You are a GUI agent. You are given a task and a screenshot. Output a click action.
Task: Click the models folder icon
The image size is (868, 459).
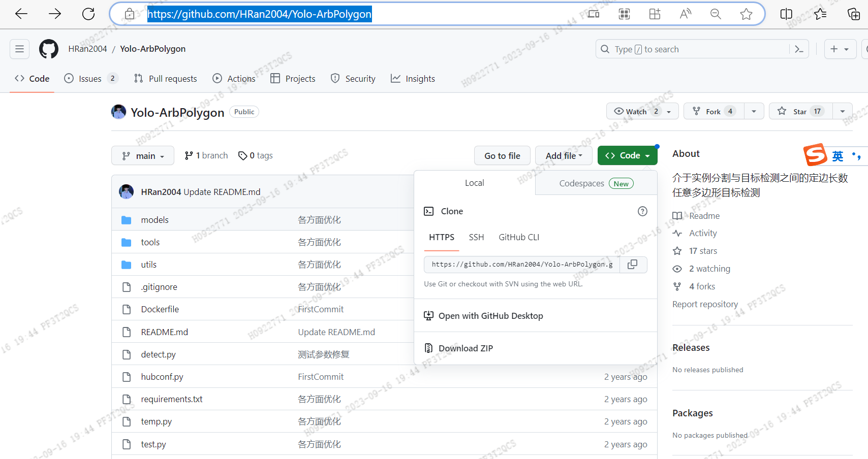tap(127, 220)
